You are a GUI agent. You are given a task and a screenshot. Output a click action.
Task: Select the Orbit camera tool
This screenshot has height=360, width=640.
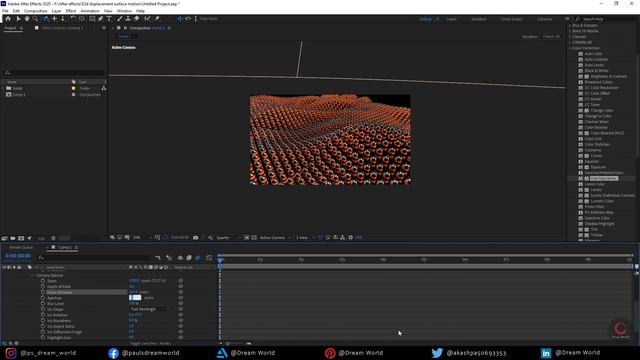pos(45,19)
